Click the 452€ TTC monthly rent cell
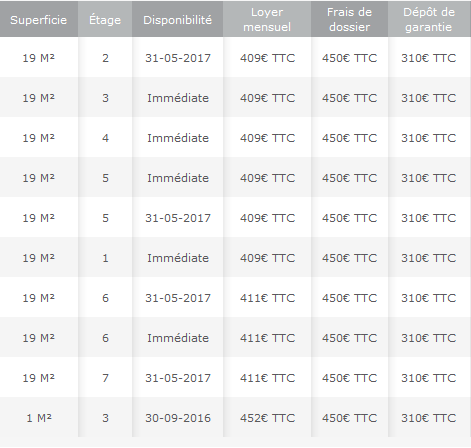 pyautogui.click(x=267, y=418)
